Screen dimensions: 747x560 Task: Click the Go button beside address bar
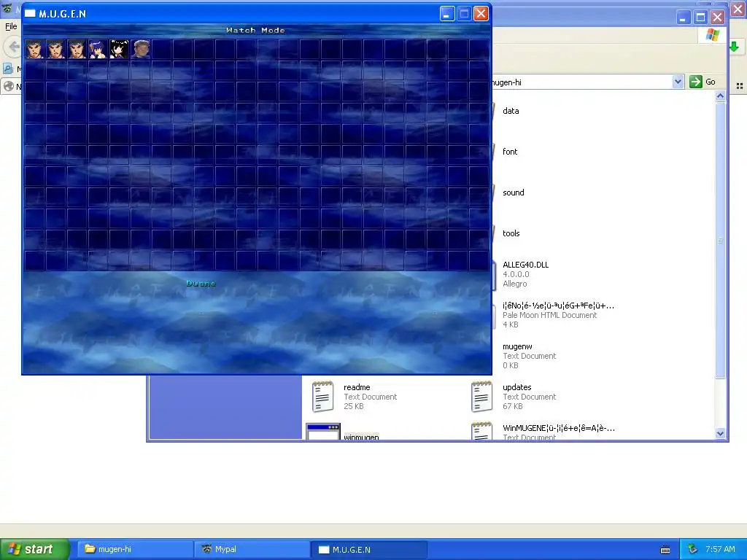click(x=703, y=82)
